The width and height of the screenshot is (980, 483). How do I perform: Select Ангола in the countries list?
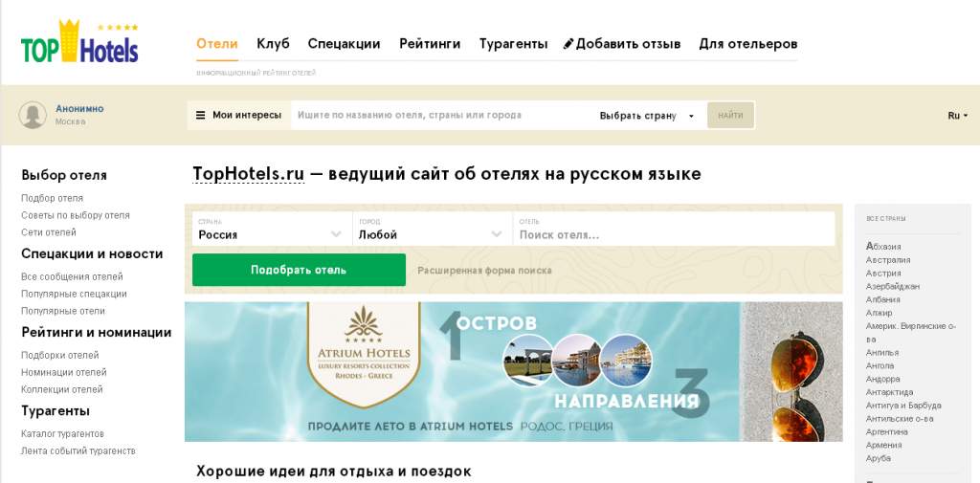pyautogui.click(x=880, y=365)
